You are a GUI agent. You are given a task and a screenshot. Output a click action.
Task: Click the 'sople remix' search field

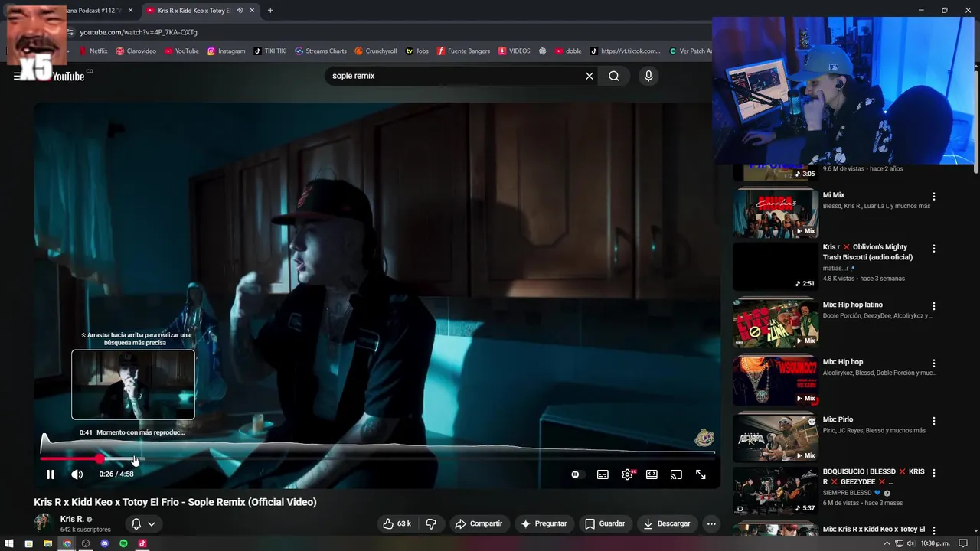click(456, 76)
